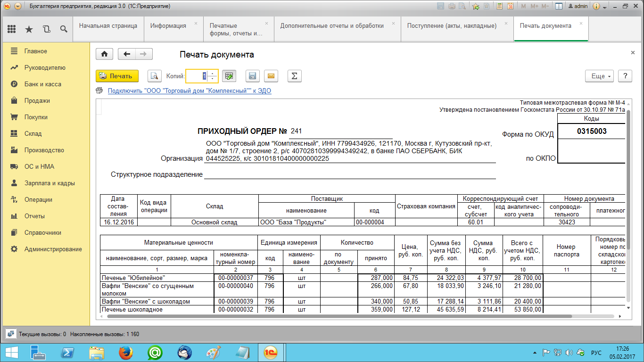Open calculator icon in title bar
This screenshot has height=362, width=644.
[499, 7]
